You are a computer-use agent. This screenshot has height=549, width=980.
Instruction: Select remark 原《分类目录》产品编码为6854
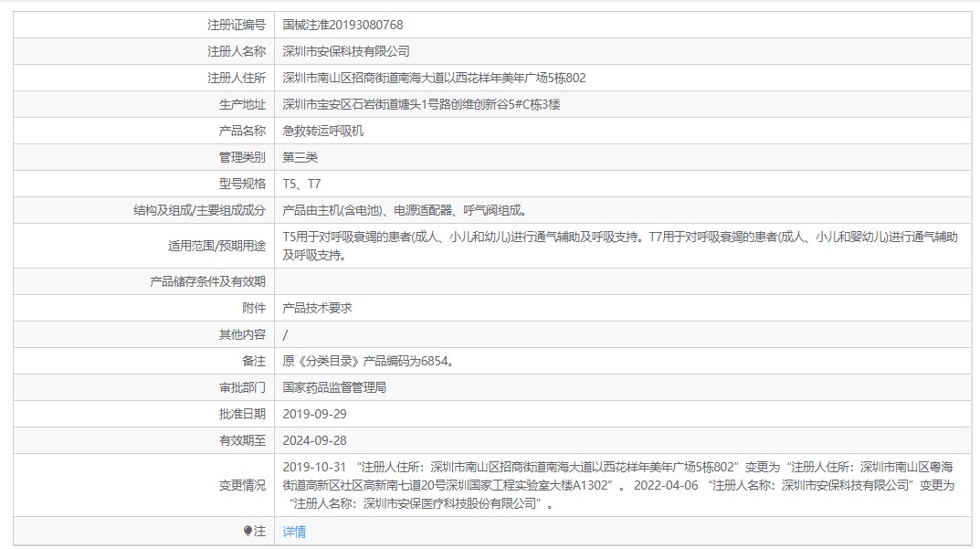point(368,362)
